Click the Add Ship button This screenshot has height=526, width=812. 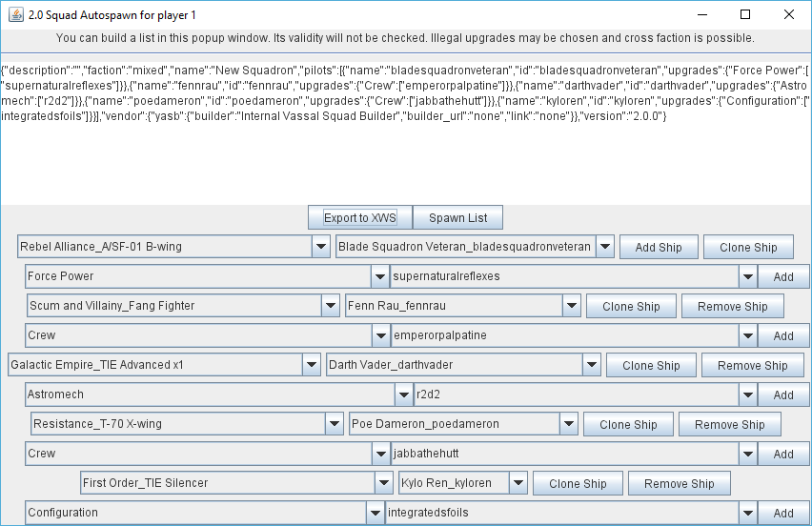pos(659,247)
